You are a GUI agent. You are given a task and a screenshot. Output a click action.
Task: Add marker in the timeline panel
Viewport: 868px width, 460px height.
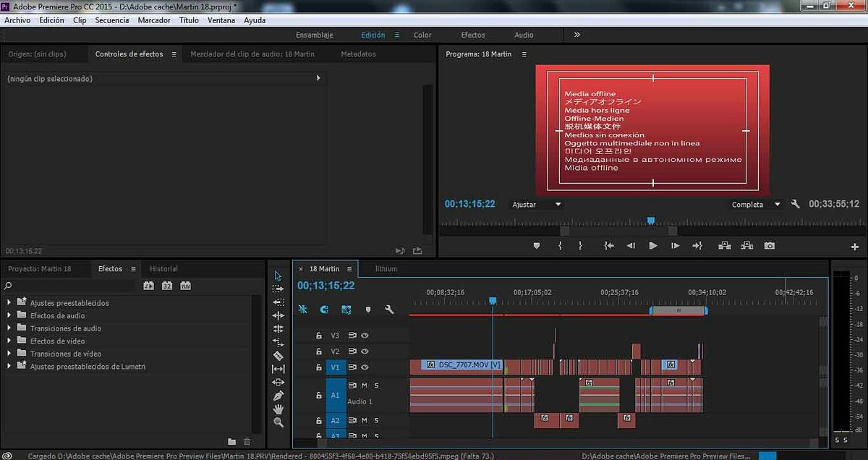[368, 310]
